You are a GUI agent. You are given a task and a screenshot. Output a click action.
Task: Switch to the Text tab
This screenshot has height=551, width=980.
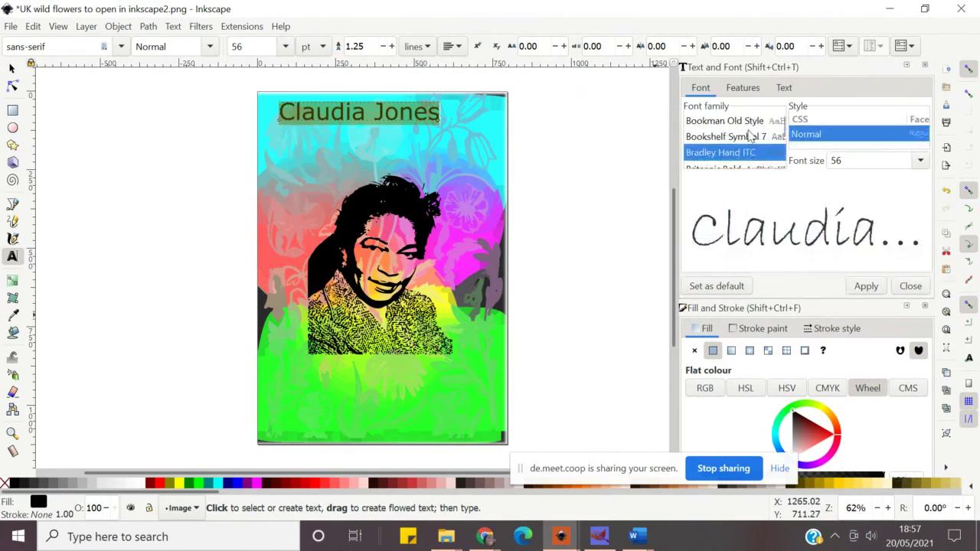784,88
